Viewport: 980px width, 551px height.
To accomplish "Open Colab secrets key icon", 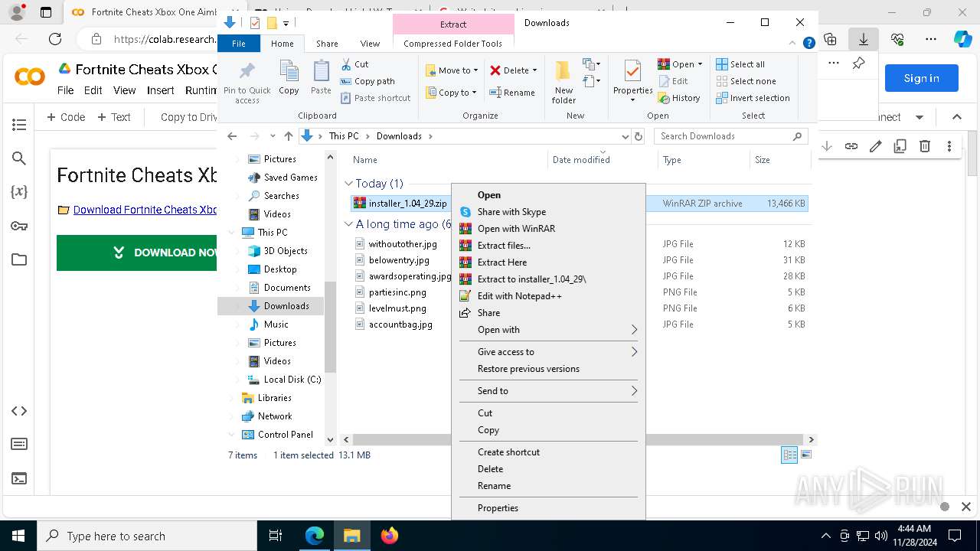I will coord(20,226).
